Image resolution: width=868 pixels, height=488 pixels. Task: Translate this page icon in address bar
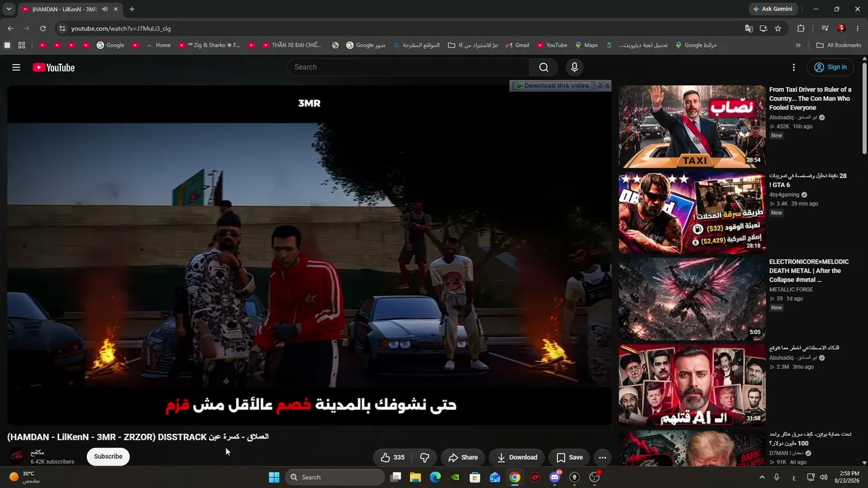click(x=749, y=28)
